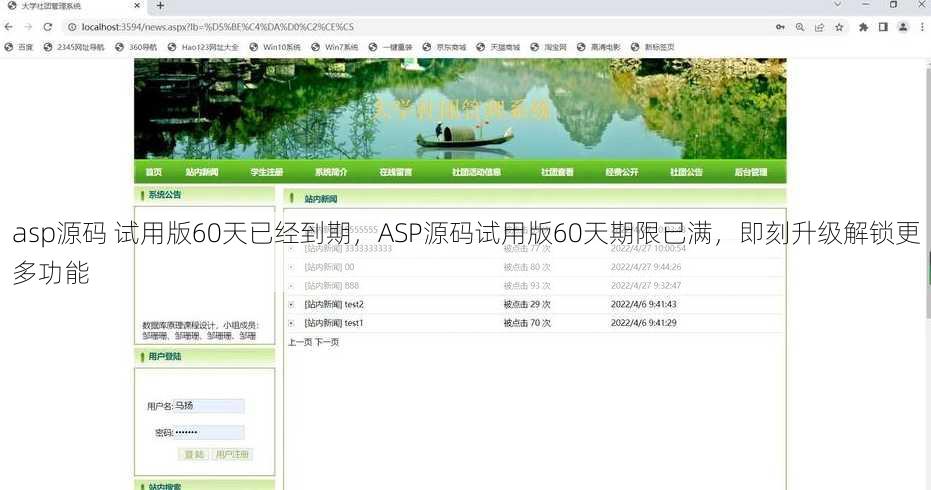Image resolution: width=931 pixels, height=490 pixels.
Task: Open the extensions puzzle icon
Action: [x=863, y=27]
